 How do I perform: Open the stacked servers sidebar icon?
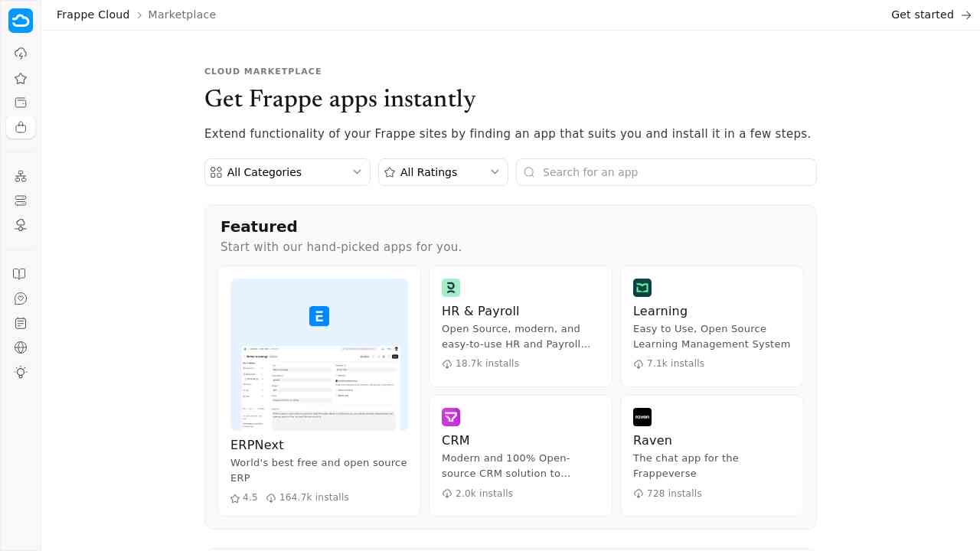click(21, 201)
